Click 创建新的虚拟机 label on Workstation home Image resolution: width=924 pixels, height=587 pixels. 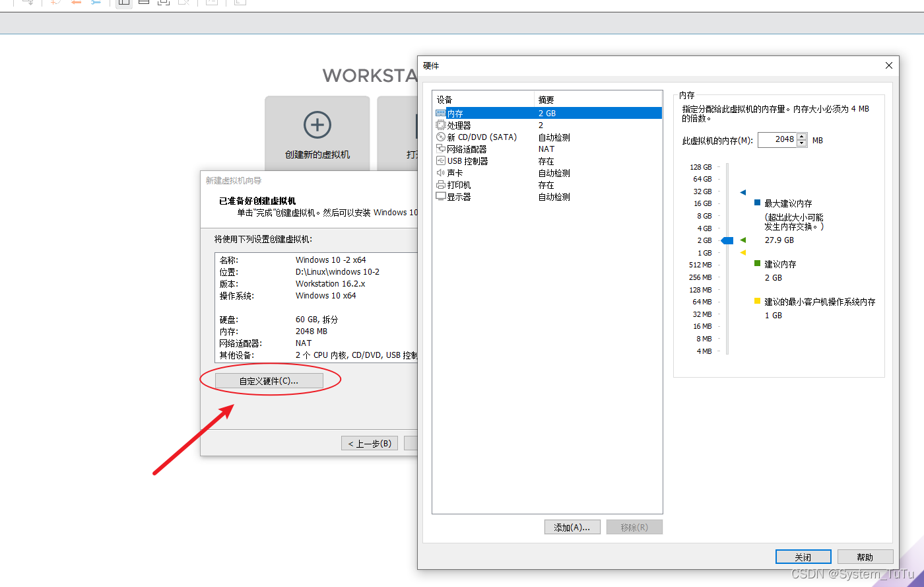point(317,155)
